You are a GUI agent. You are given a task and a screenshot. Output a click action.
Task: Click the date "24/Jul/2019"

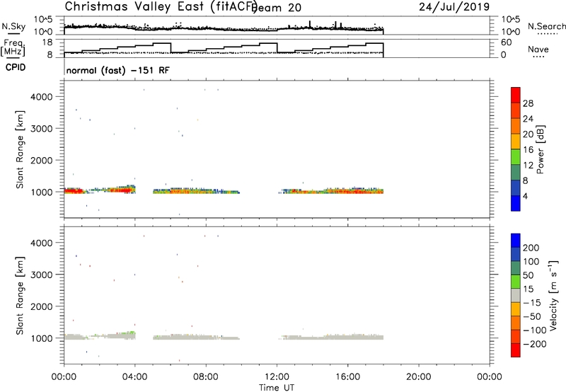tap(454, 7)
